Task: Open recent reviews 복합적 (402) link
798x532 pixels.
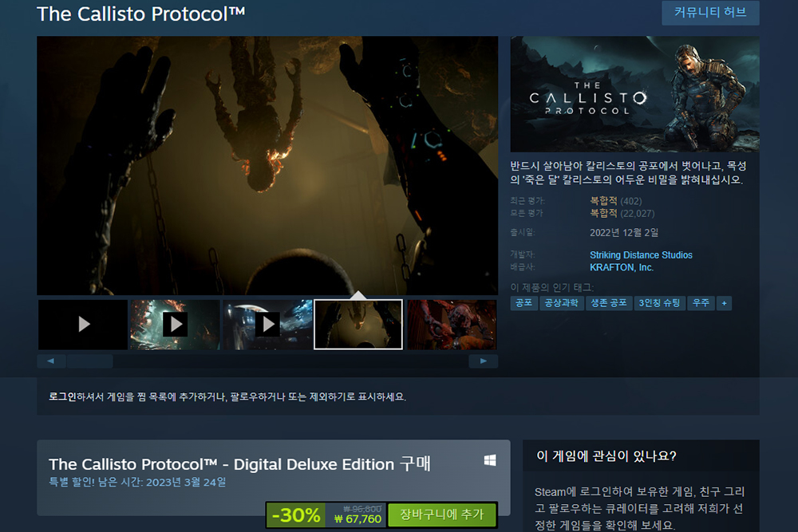Action: click(x=616, y=201)
